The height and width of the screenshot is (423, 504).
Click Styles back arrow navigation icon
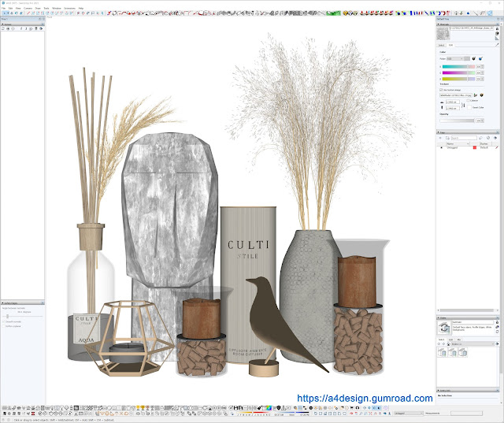click(439, 344)
